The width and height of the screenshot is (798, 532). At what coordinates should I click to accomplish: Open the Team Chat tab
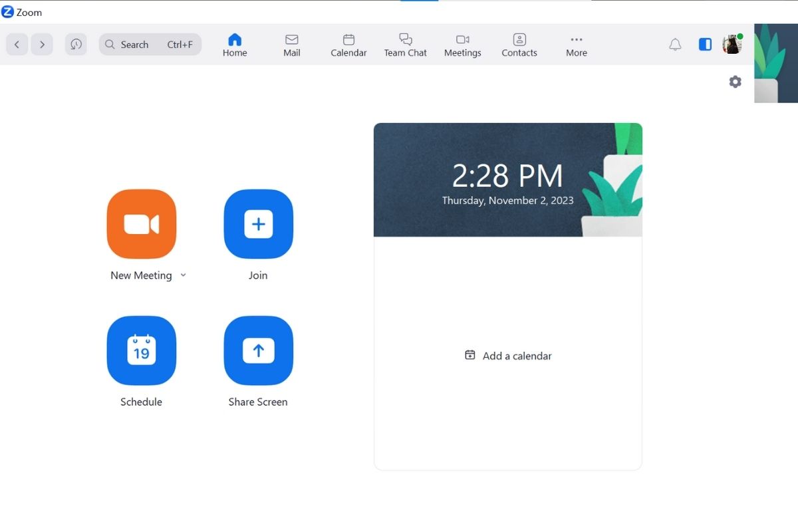click(x=406, y=45)
